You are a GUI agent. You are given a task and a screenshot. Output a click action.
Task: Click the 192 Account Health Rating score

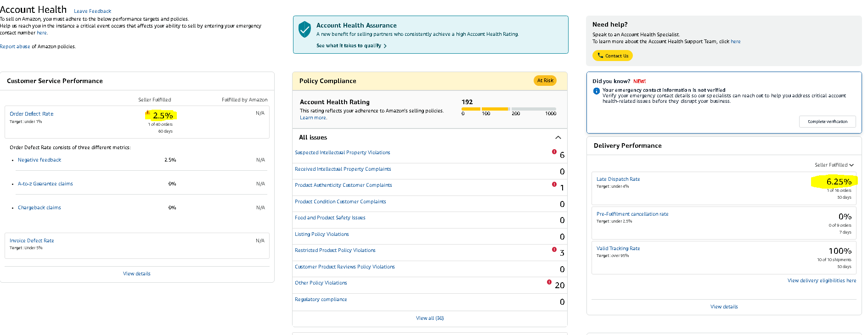tap(467, 102)
